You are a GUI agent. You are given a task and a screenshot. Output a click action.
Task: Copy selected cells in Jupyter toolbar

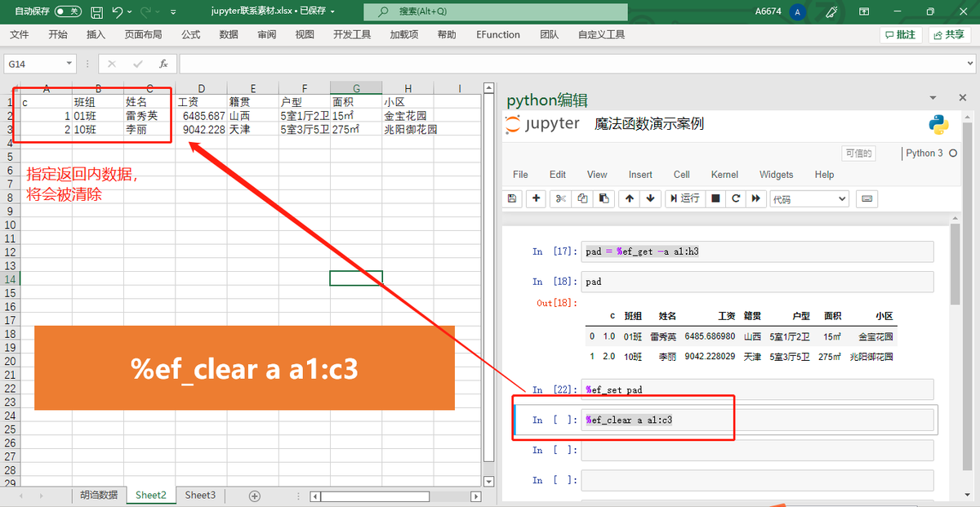[x=582, y=198]
